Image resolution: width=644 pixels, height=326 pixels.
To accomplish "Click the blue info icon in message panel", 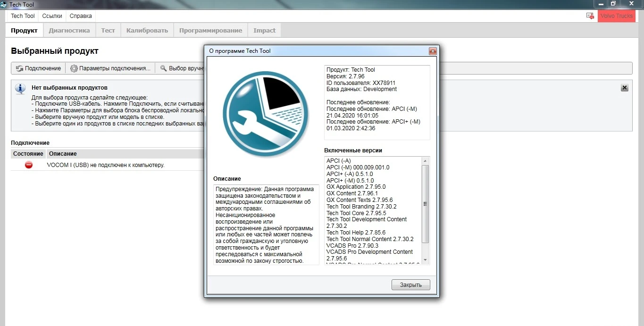I will coord(20,89).
